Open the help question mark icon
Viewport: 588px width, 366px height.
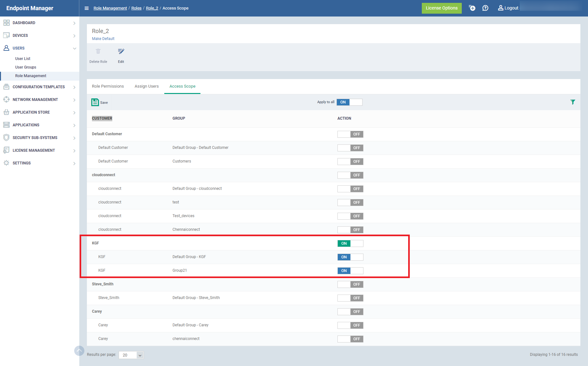(x=485, y=8)
